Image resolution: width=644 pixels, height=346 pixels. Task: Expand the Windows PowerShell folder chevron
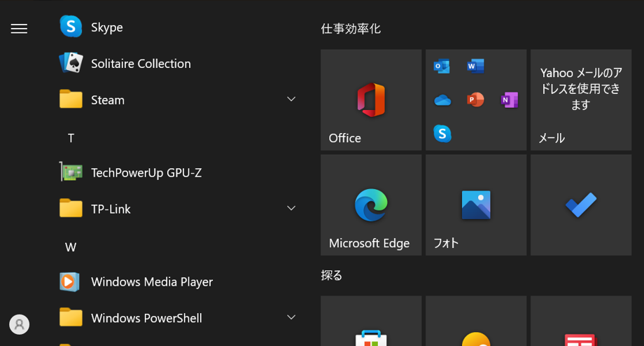[291, 317]
